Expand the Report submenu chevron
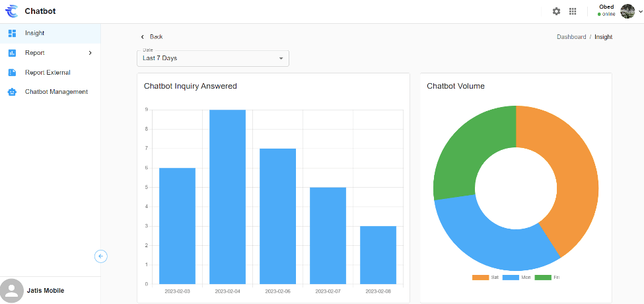The image size is (644, 304). point(90,53)
